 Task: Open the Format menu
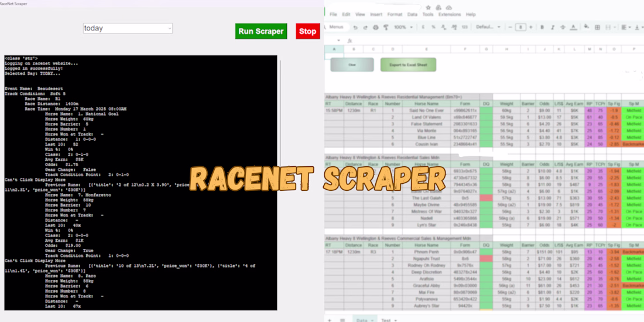(395, 15)
